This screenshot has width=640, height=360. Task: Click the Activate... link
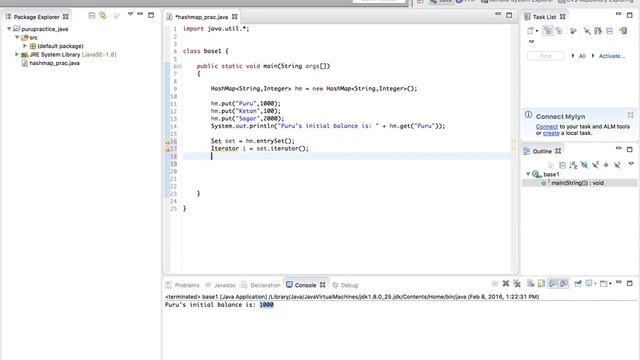tap(611, 56)
